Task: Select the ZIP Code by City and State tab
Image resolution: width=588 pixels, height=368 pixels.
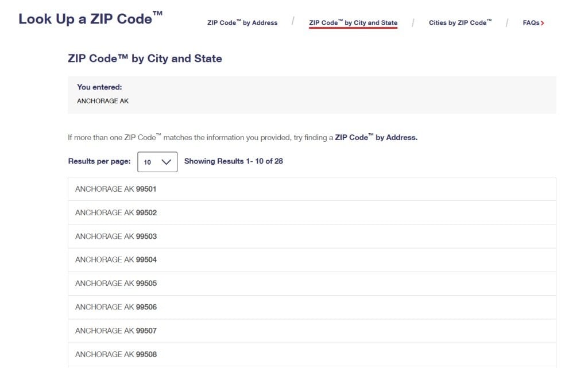Action: [x=353, y=23]
